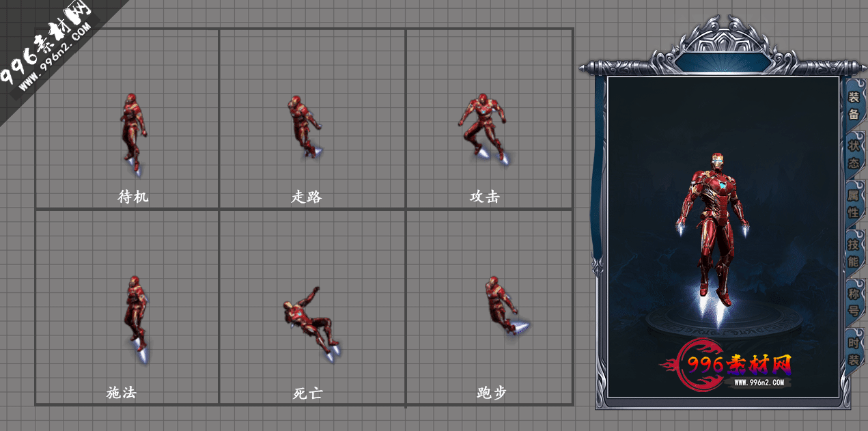The width and height of the screenshot is (868, 431).
Task: Select the 施法 casting sprite thumbnail
Action: coord(137,319)
